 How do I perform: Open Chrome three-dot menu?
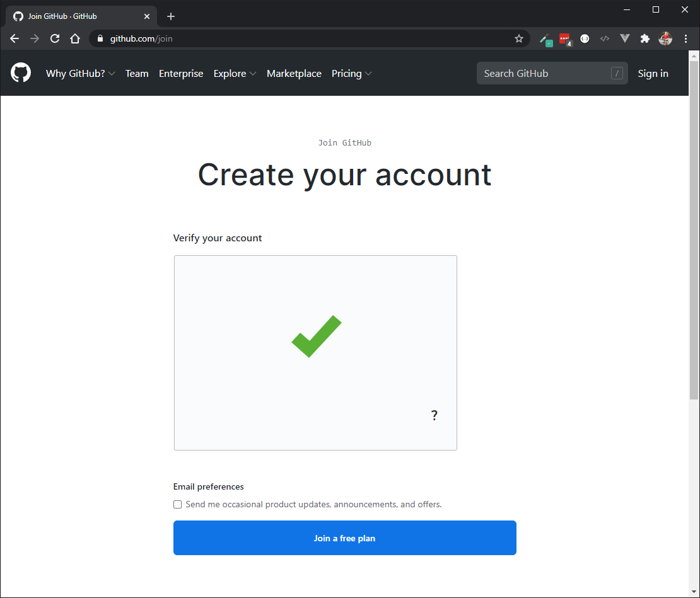[x=685, y=39]
